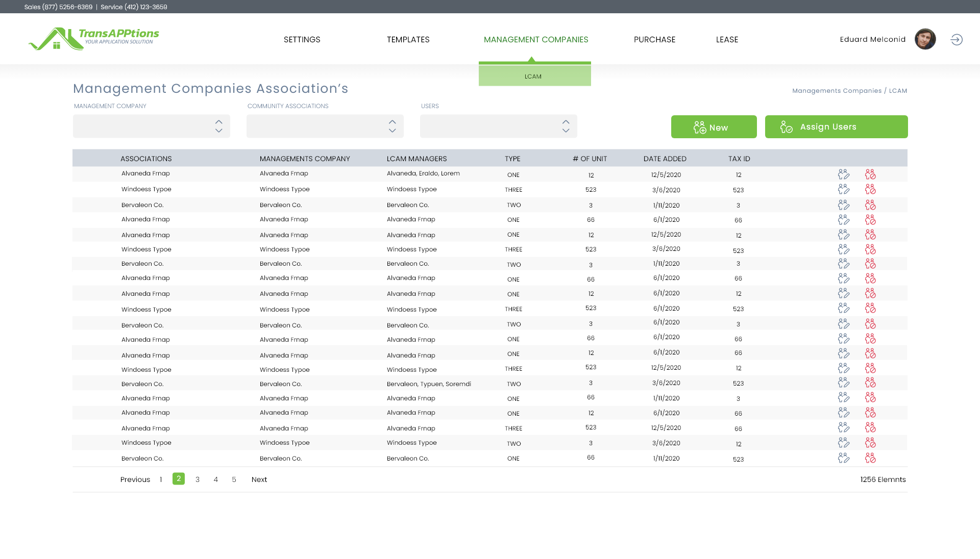
Task: Go to the Previous page
Action: tap(135, 479)
